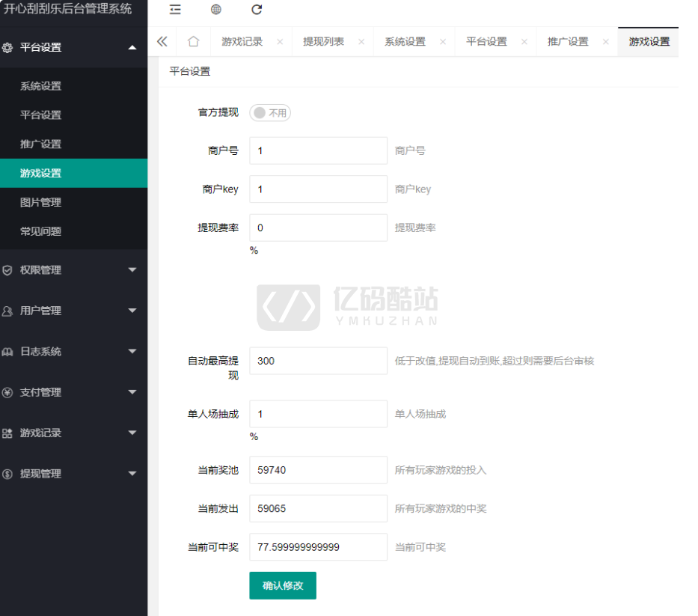Switch to the 平台设置 tab
Screen dimensions: 698x616
tap(486, 42)
